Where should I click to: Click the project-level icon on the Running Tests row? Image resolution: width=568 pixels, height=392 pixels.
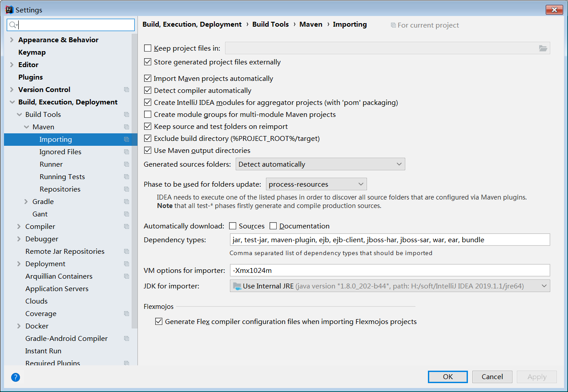pyautogui.click(x=127, y=177)
